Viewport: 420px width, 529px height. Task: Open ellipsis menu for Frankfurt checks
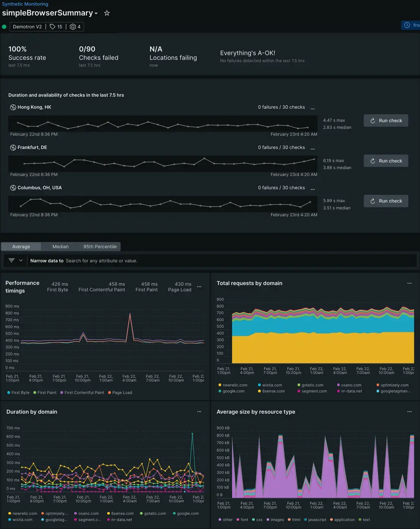[x=313, y=149]
